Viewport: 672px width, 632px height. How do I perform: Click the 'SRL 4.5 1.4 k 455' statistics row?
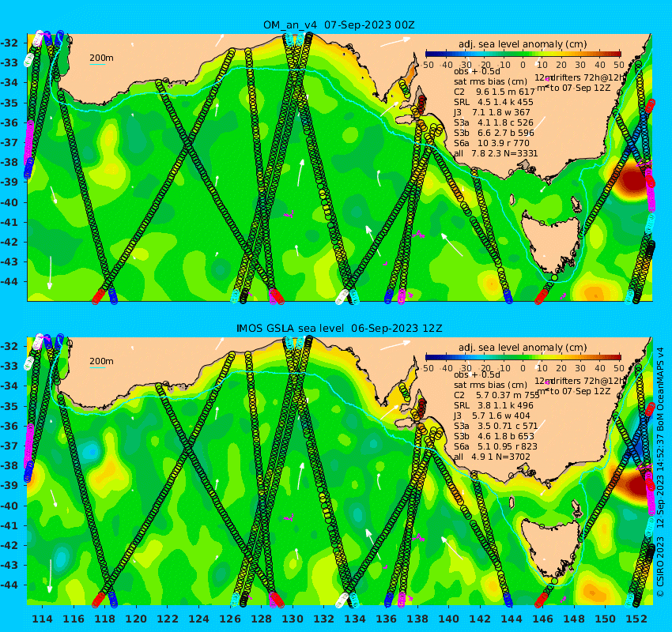(x=493, y=102)
